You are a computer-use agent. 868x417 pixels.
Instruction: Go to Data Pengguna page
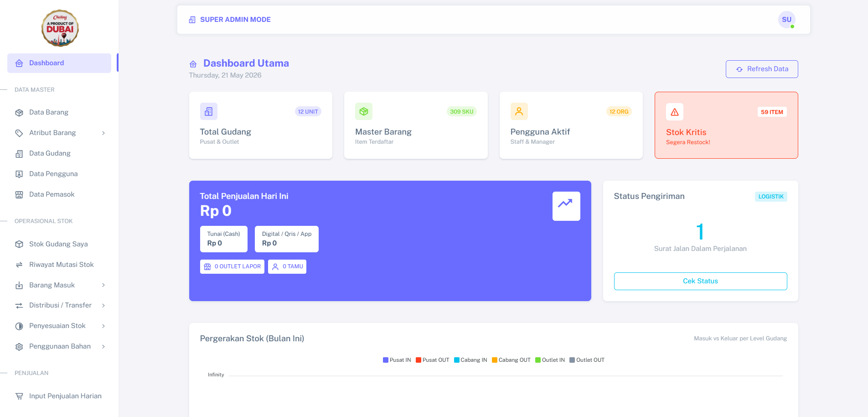click(x=59, y=174)
